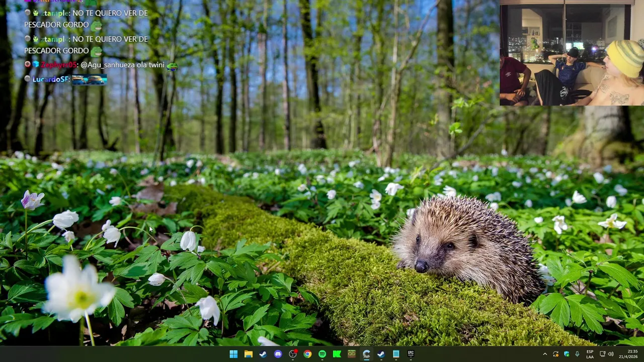The width and height of the screenshot is (644, 362).
Task: Open the Kick app in the taskbar
Action: click(x=337, y=354)
